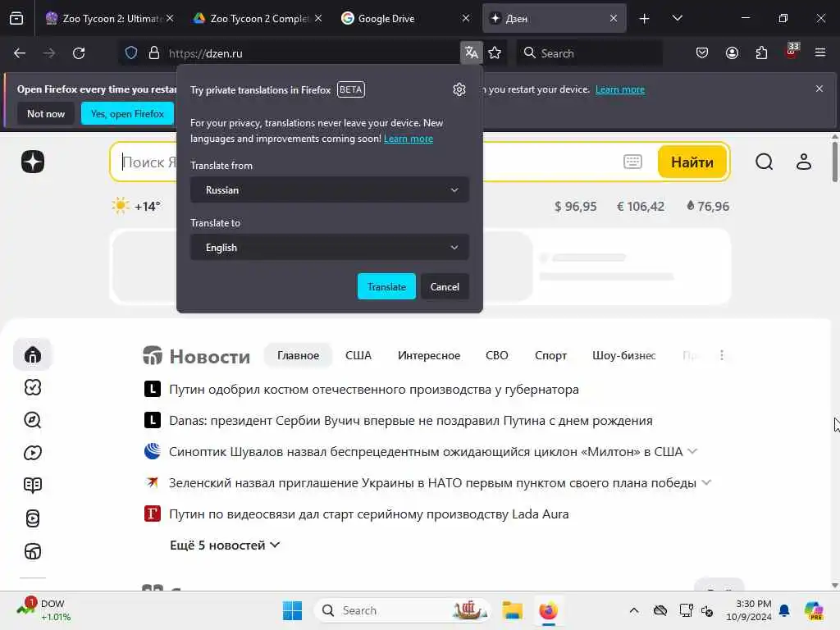
Task: Open Learn more link in notification bar
Action: pyautogui.click(x=620, y=89)
